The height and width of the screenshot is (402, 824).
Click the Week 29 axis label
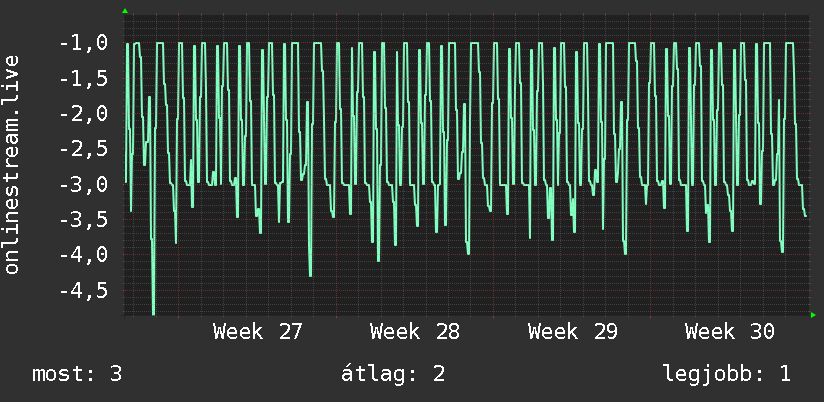coord(572,332)
